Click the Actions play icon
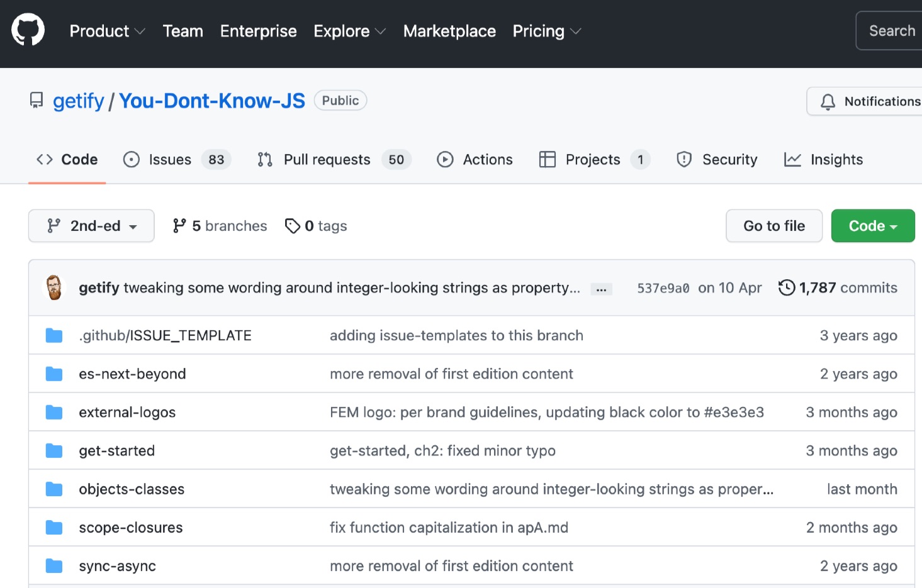Image resolution: width=922 pixels, height=588 pixels. click(x=445, y=160)
